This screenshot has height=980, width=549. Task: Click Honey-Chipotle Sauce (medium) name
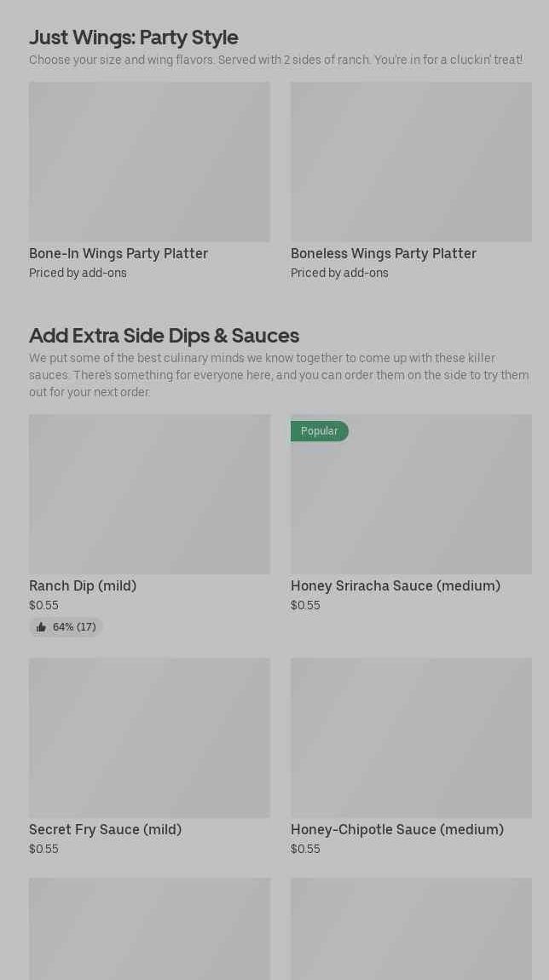pos(397,829)
